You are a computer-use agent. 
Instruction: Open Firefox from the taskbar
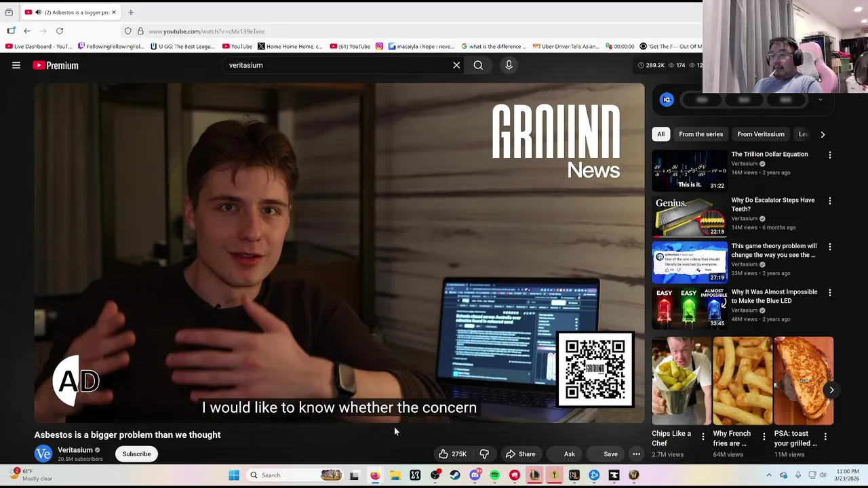[374, 475]
